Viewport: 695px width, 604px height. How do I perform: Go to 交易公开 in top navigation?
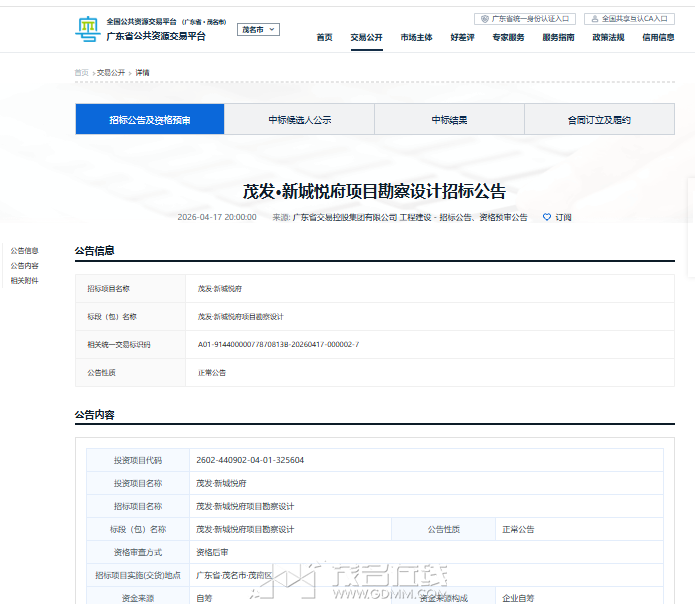tap(366, 37)
